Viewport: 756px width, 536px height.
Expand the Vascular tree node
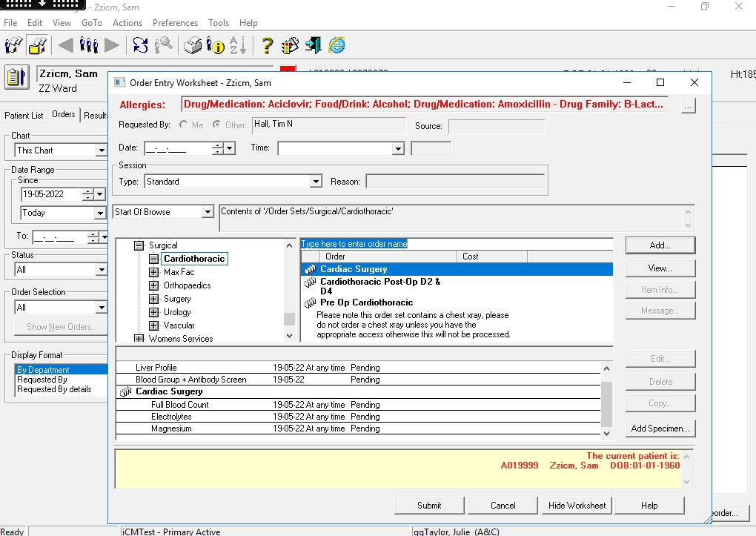(x=154, y=325)
